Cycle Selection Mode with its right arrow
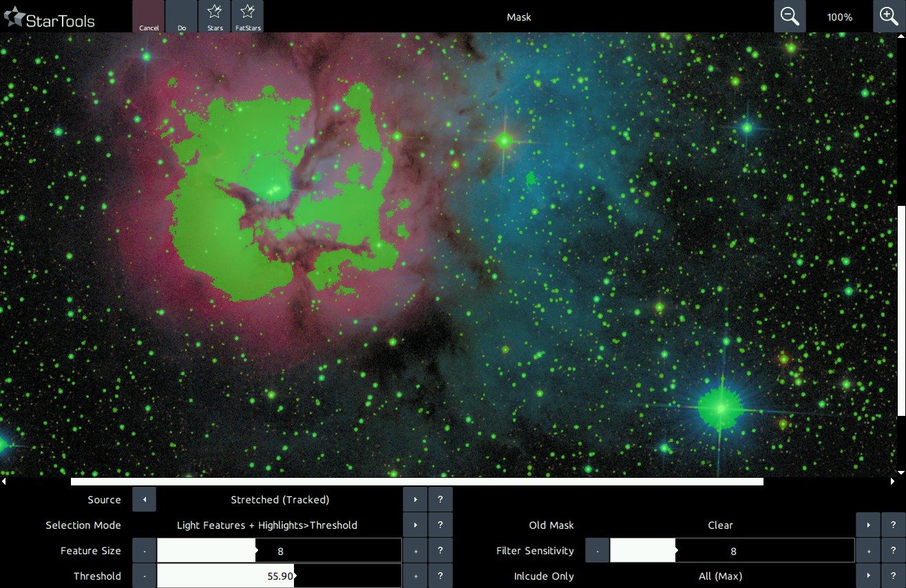The height and width of the screenshot is (588, 906). (415, 525)
